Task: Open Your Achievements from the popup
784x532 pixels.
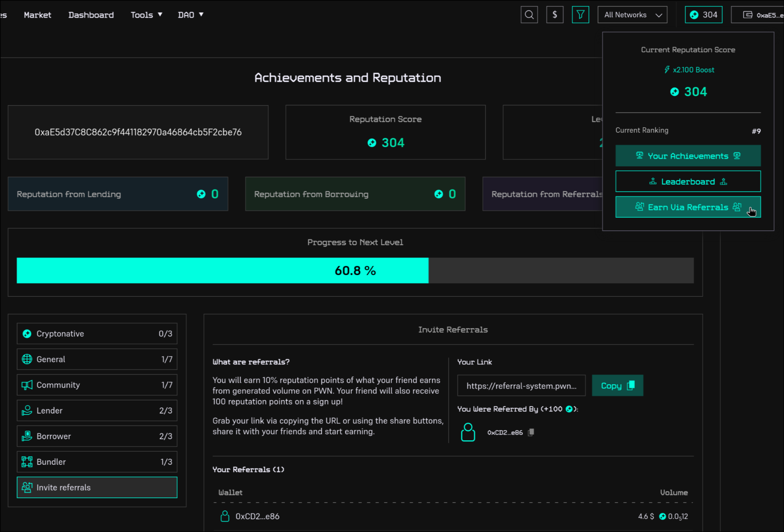Action: pos(688,156)
